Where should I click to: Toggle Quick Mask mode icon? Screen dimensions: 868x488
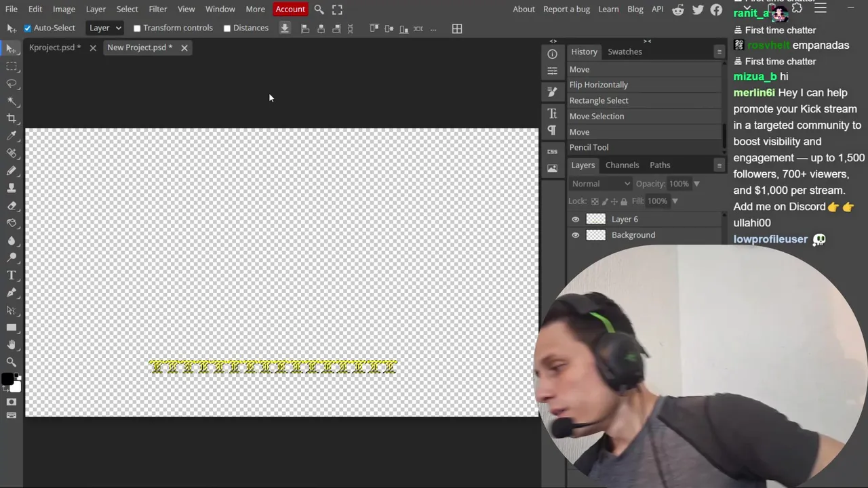point(12,402)
